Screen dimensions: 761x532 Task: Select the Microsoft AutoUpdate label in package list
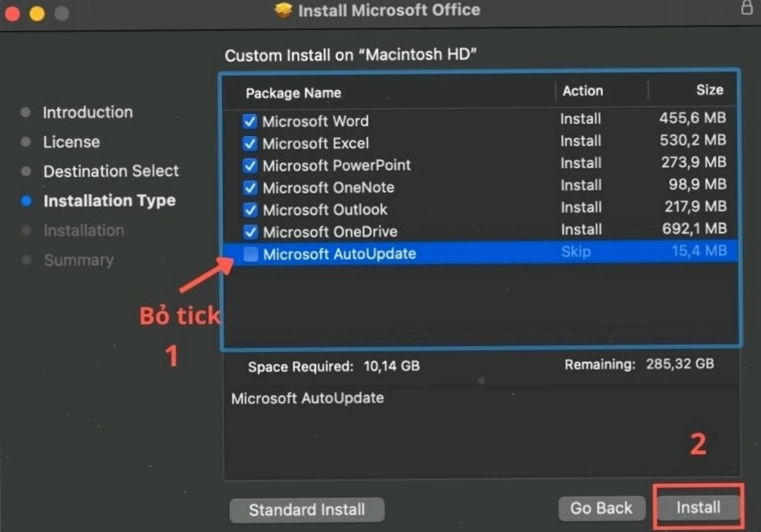click(340, 254)
